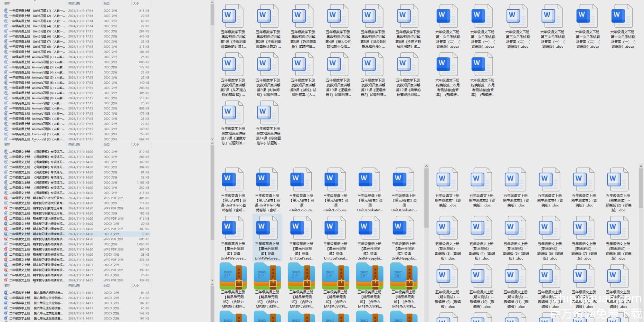644x322 pixels.
Task: Select 一年级英语上册 Unit6习题 (1) list row
Action: coord(35,11)
